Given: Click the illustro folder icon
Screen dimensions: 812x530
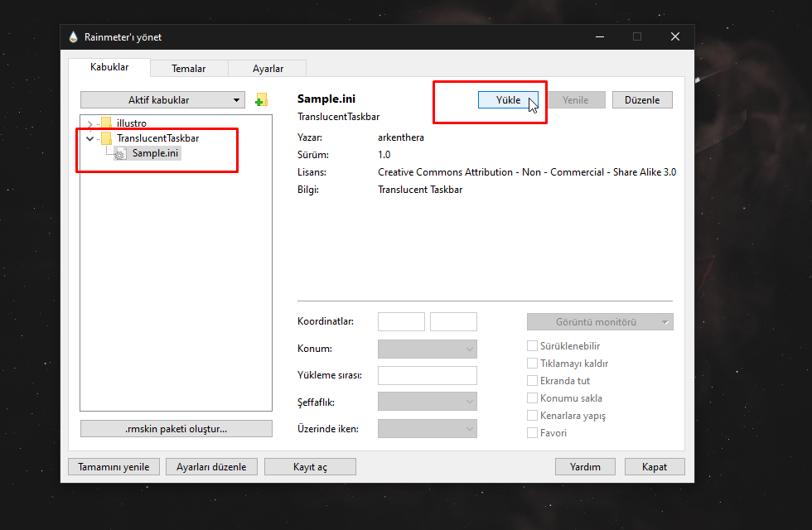Looking at the screenshot, I should 106,123.
